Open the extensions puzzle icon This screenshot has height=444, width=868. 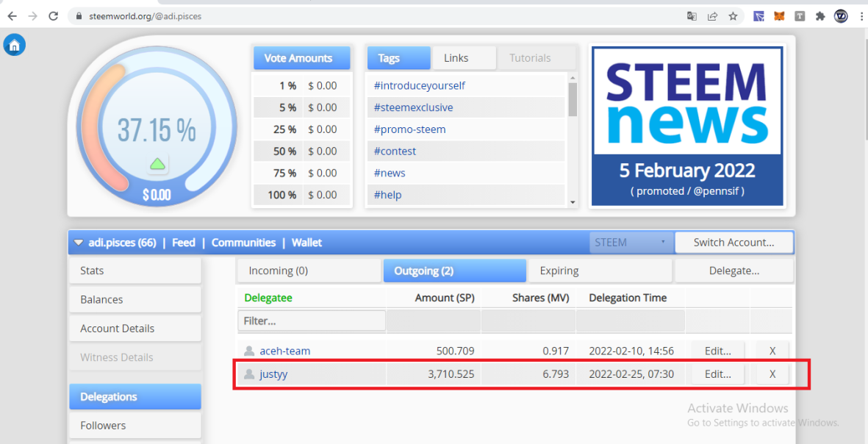[820, 16]
